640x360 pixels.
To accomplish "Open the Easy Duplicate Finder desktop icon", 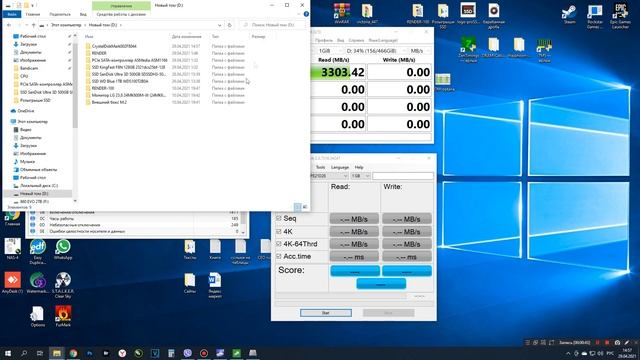I will (38, 252).
